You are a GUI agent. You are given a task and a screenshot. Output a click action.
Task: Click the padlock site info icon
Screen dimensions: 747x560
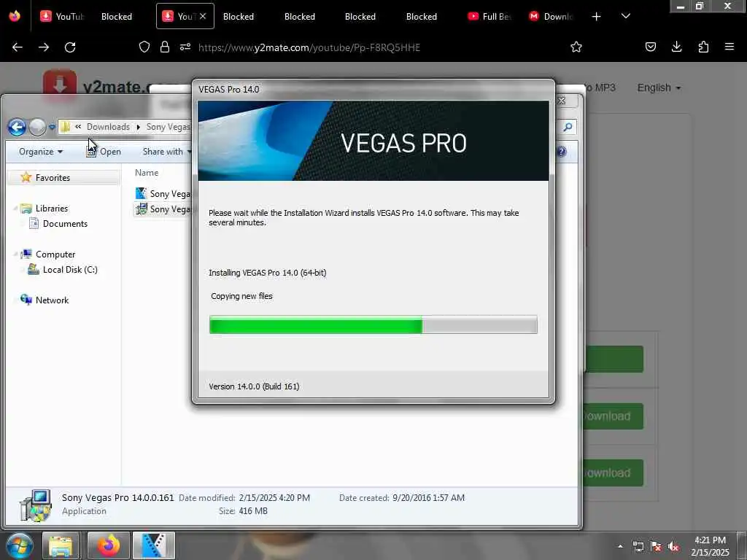click(165, 47)
